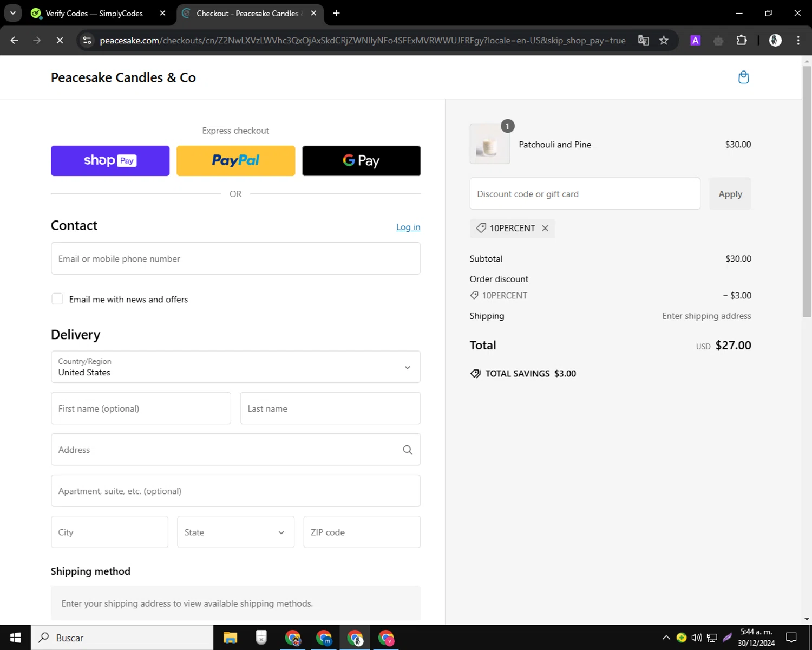Screen dimensions: 812x650
Task: Open the Peacesake Candles & Co store link
Action: click(x=123, y=77)
